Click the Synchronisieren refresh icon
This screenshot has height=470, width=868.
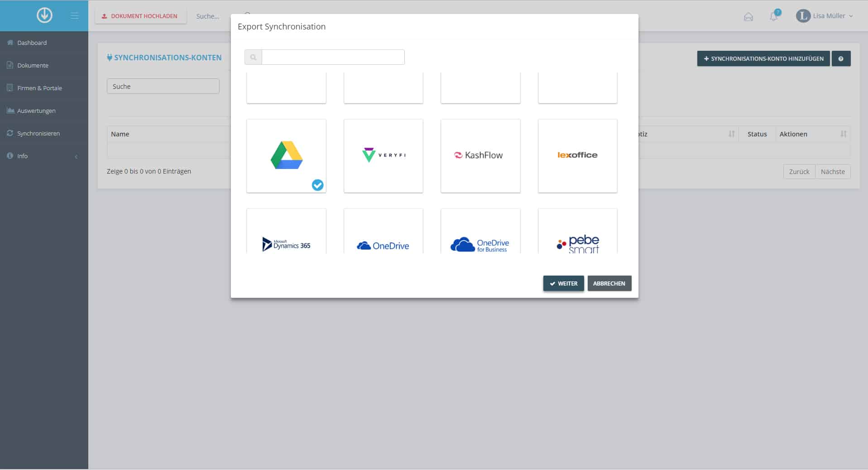pos(10,133)
